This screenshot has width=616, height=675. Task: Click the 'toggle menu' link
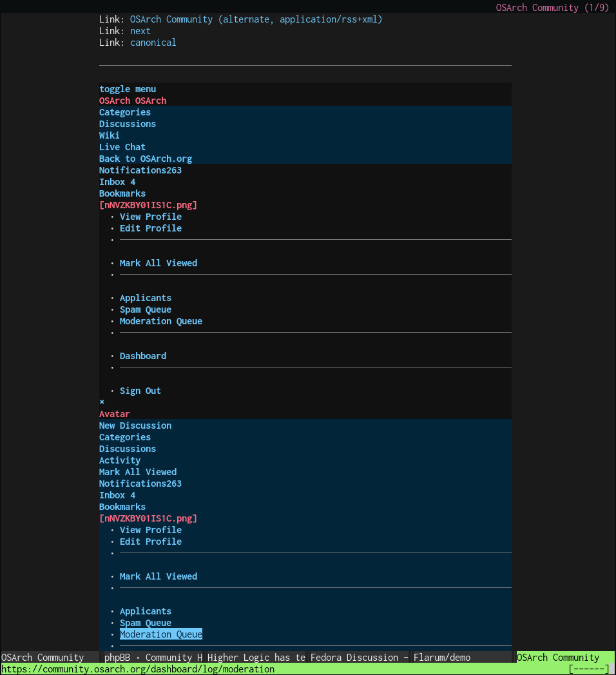[x=128, y=89]
